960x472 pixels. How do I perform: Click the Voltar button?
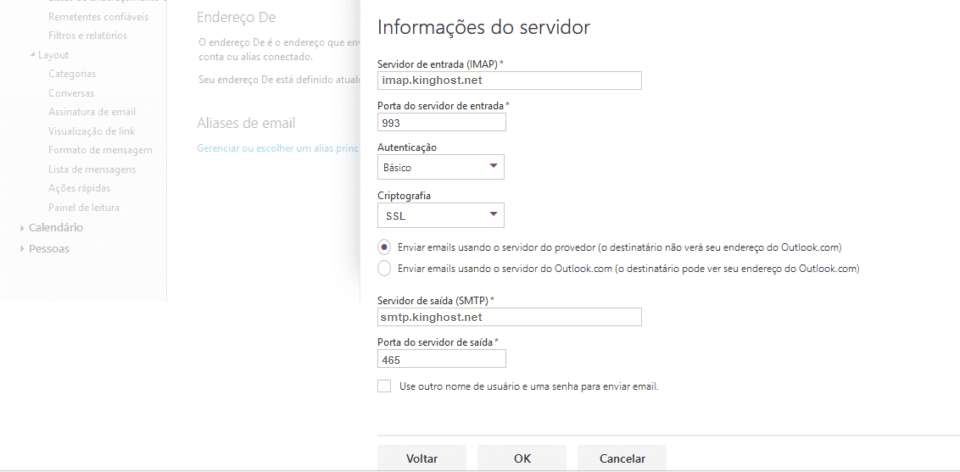(x=422, y=458)
